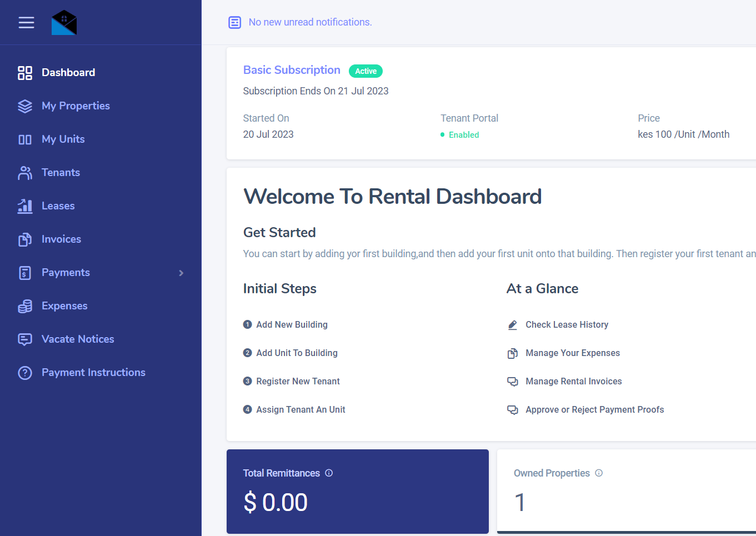756x536 pixels.
Task: Select the Dashboard grid icon
Action: [25, 72]
